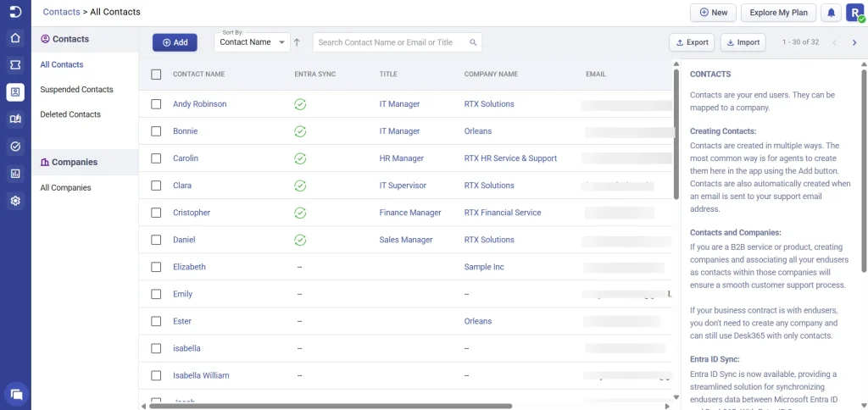Open the notifications bell
Screen dimensions: 868x410
[831, 13]
